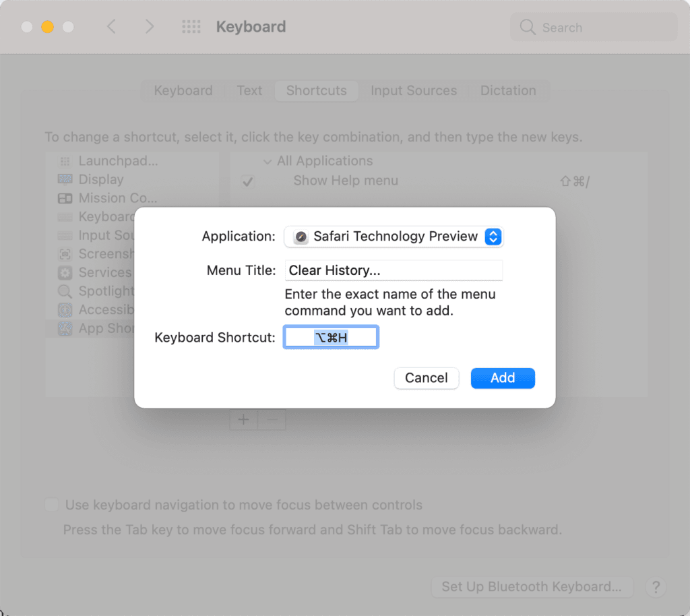Click the Keyboard category icon
The height and width of the screenshot is (616, 690).
tap(65, 217)
